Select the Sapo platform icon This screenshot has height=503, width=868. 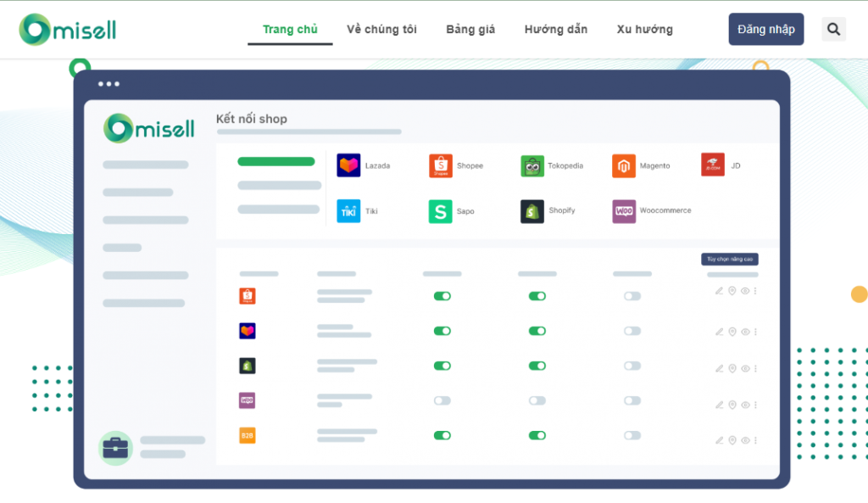441,211
